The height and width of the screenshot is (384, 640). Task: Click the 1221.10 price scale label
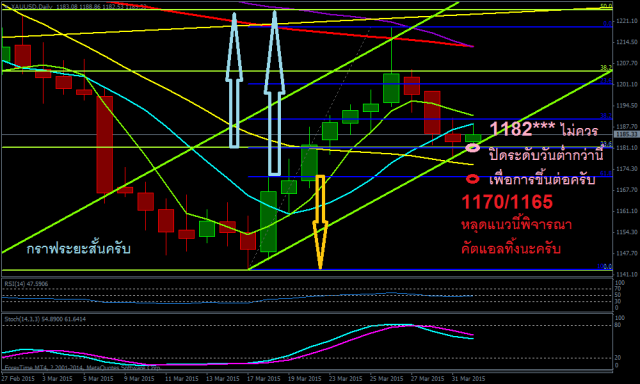(627, 21)
